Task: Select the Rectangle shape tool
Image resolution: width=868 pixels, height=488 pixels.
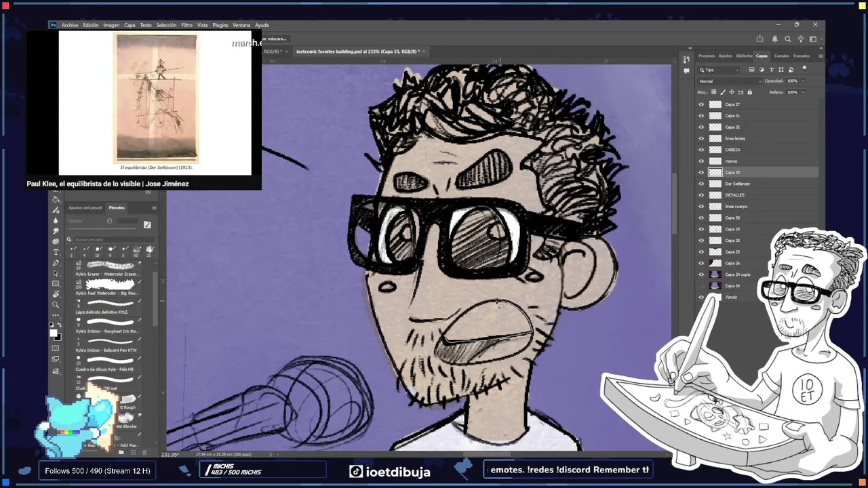Action: pos(56,283)
